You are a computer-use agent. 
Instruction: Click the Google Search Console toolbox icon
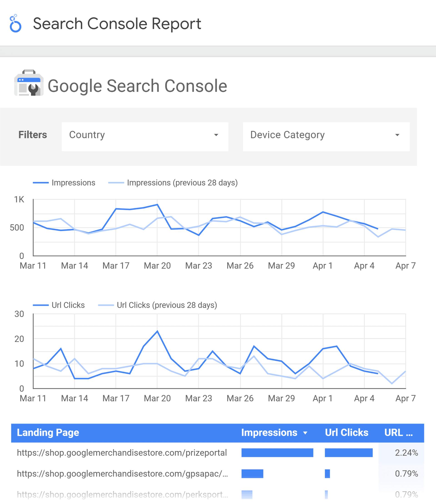click(29, 83)
